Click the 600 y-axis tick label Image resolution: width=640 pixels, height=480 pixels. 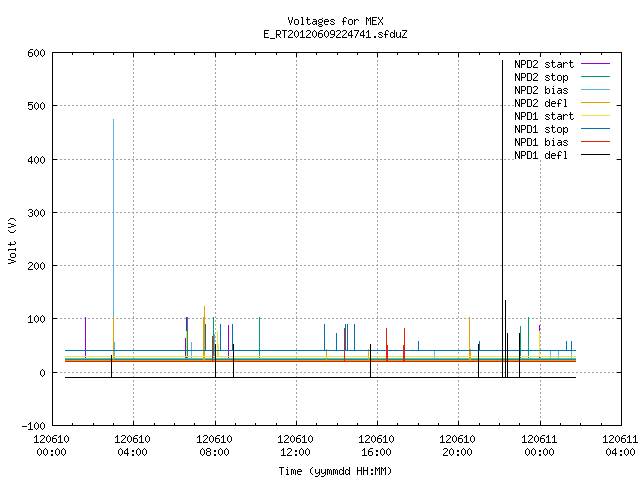click(36, 53)
